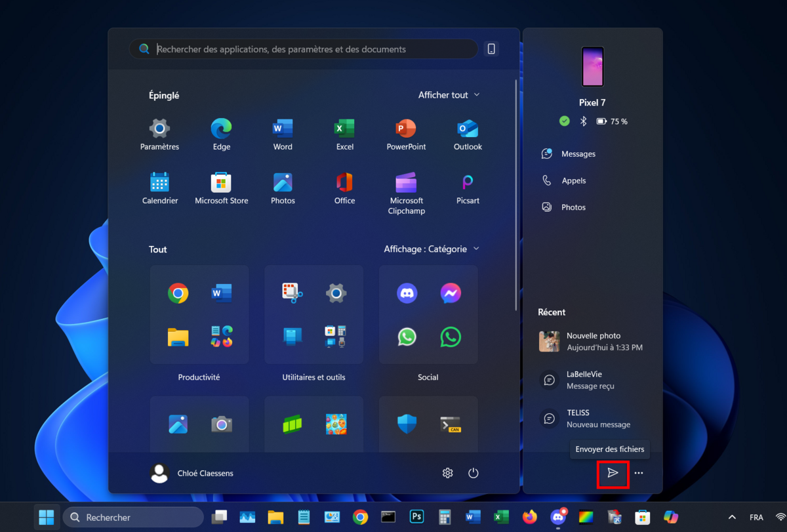Open the recent Nouvelle photo item
Screen dimensions: 787x532
coord(592,341)
